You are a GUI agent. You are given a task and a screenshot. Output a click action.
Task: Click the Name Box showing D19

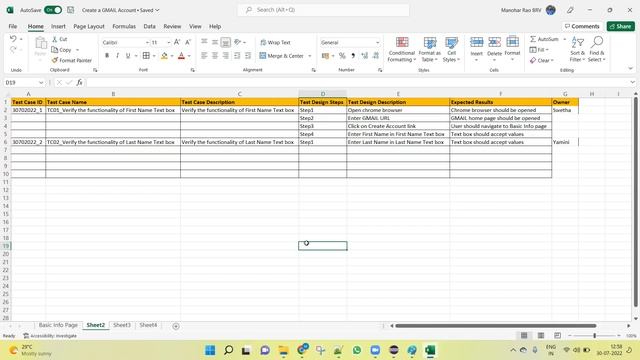(24, 82)
